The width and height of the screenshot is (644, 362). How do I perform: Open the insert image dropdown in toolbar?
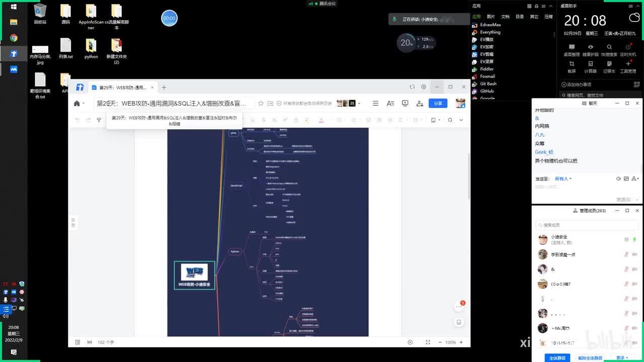click(436, 120)
